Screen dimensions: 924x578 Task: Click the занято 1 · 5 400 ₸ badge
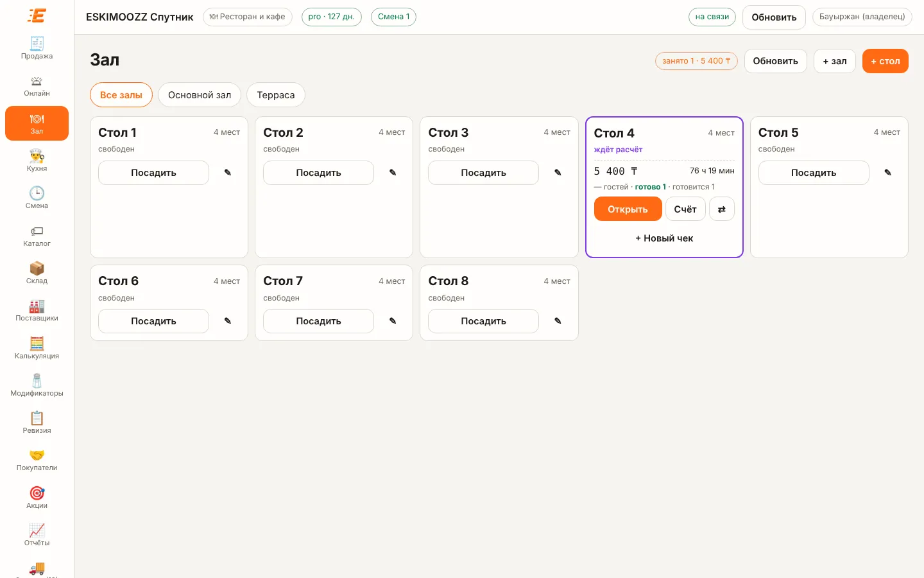[696, 61]
